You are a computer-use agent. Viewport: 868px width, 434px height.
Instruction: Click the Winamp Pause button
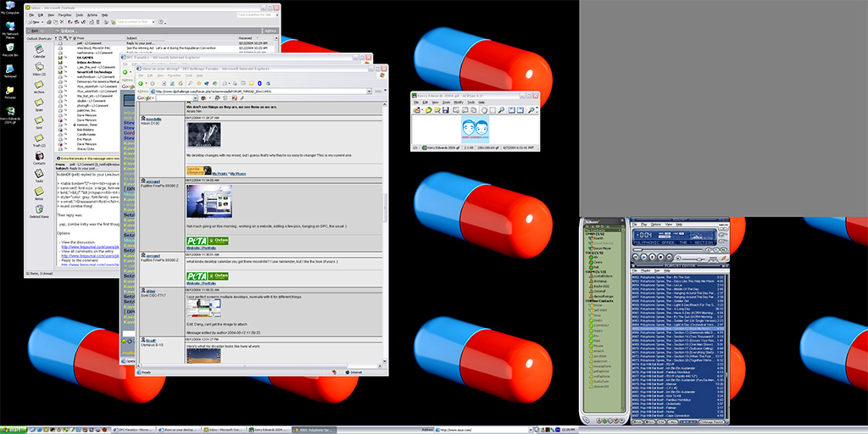click(652, 257)
